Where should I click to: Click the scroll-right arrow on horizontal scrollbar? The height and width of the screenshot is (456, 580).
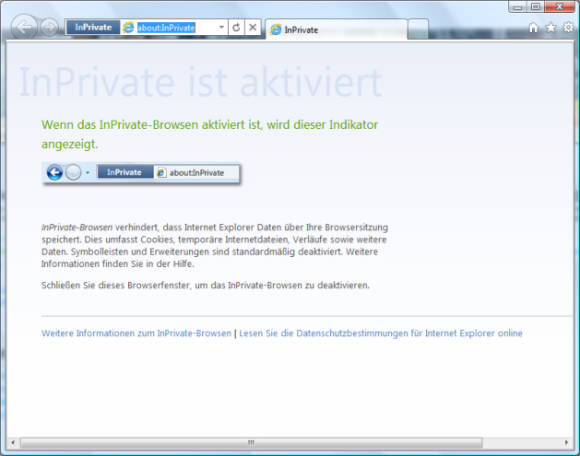(567, 443)
